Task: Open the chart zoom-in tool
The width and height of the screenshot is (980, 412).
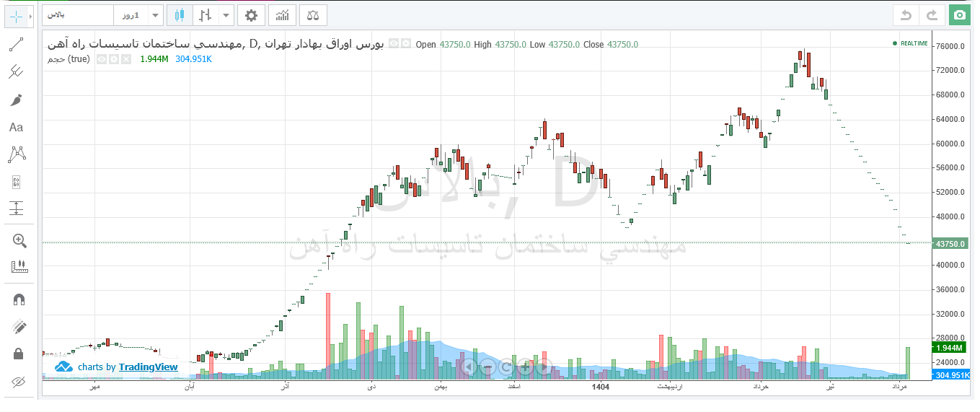Action: coord(19,240)
